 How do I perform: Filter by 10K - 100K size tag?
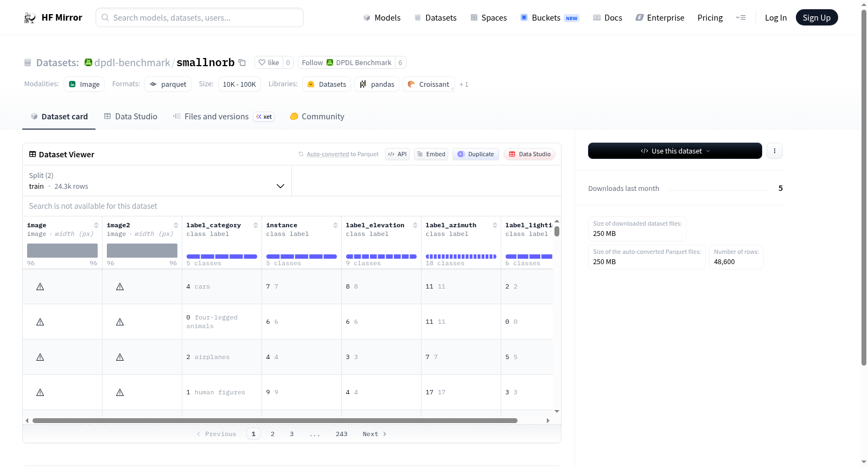[x=239, y=84]
